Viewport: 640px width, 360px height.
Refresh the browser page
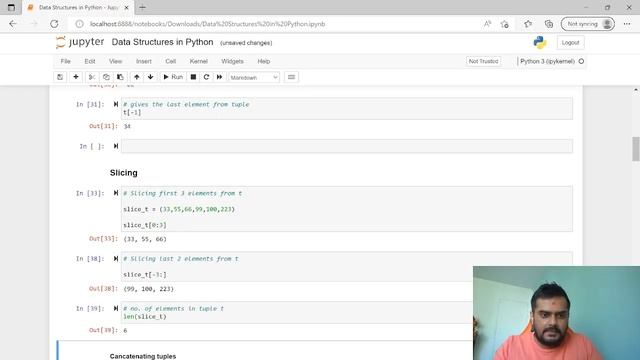point(54,24)
